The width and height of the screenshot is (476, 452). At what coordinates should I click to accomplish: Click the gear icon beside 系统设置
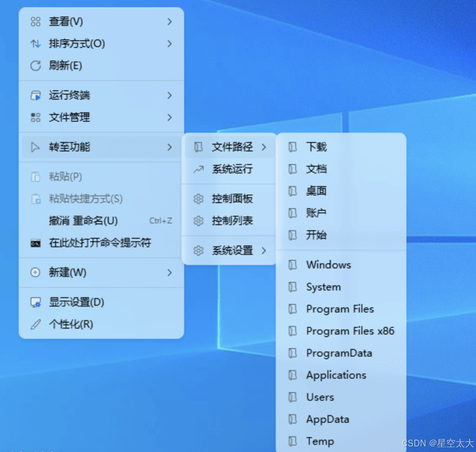(199, 251)
